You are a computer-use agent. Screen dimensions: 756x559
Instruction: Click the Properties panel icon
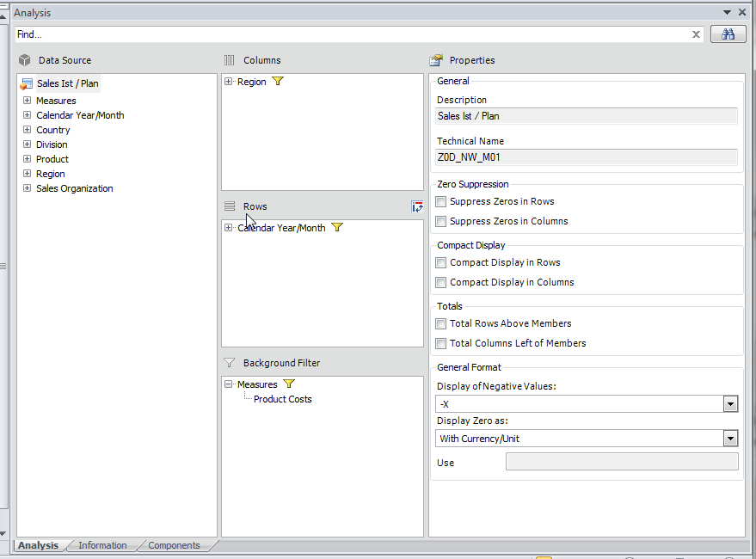click(x=435, y=60)
